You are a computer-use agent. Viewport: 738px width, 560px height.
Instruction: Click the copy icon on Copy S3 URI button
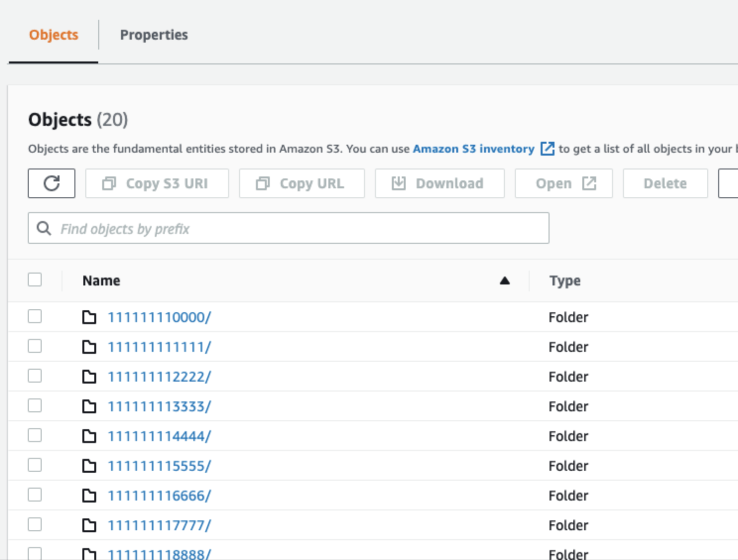(109, 183)
